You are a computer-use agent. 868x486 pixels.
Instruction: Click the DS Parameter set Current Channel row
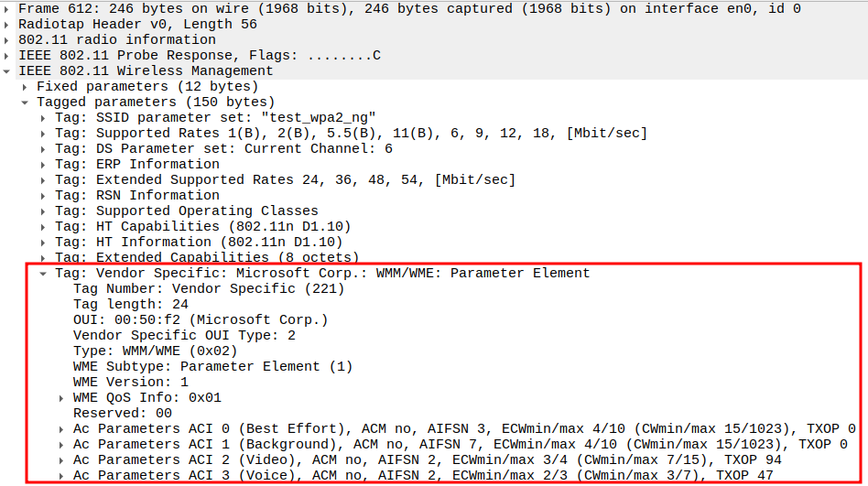click(x=223, y=148)
